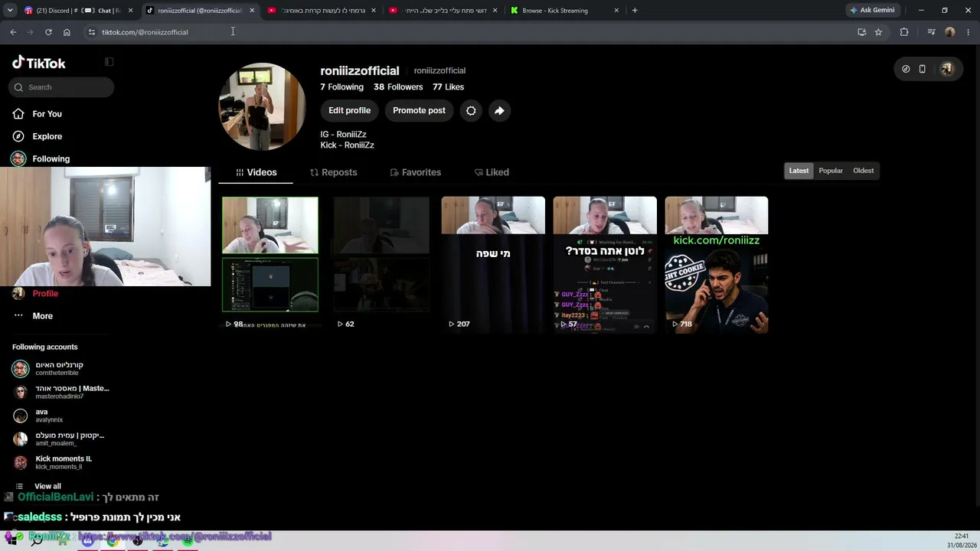The height and width of the screenshot is (551, 980).
Task: Open the dark video with 62 views
Action: click(381, 265)
